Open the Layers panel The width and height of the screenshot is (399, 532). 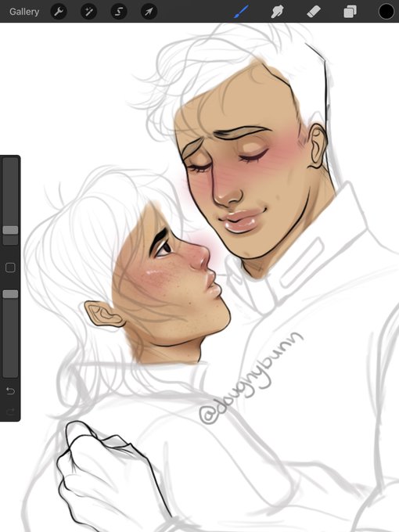point(350,12)
